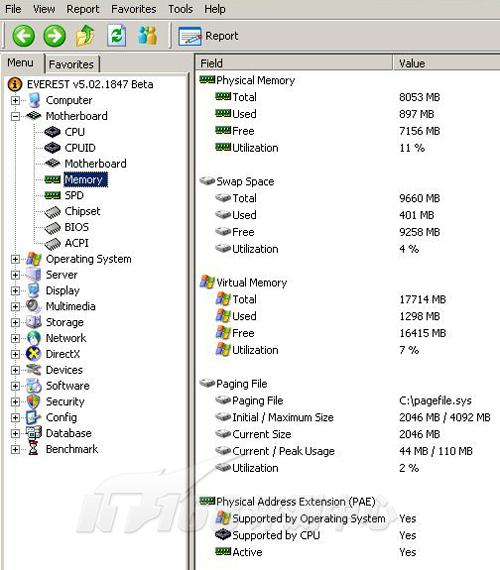Image resolution: width=500 pixels, height=570 pixels.
Task: Select the Active PAE row
Action: pos(247,552)
